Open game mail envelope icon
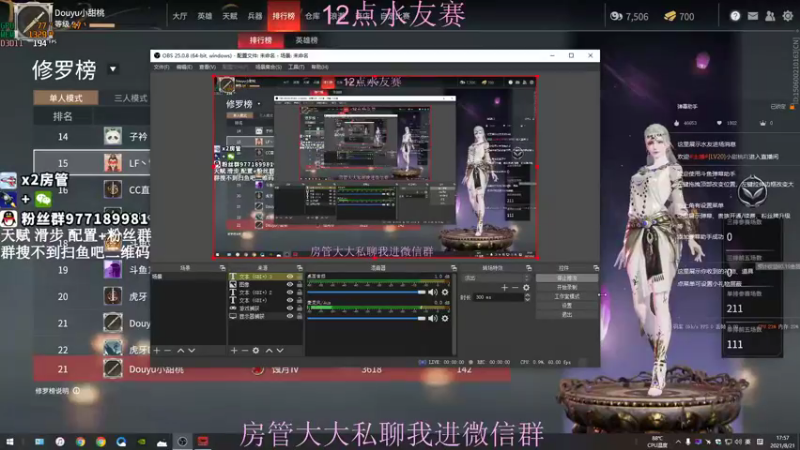This screenshot has width=800, height=450. coord(753,16)
